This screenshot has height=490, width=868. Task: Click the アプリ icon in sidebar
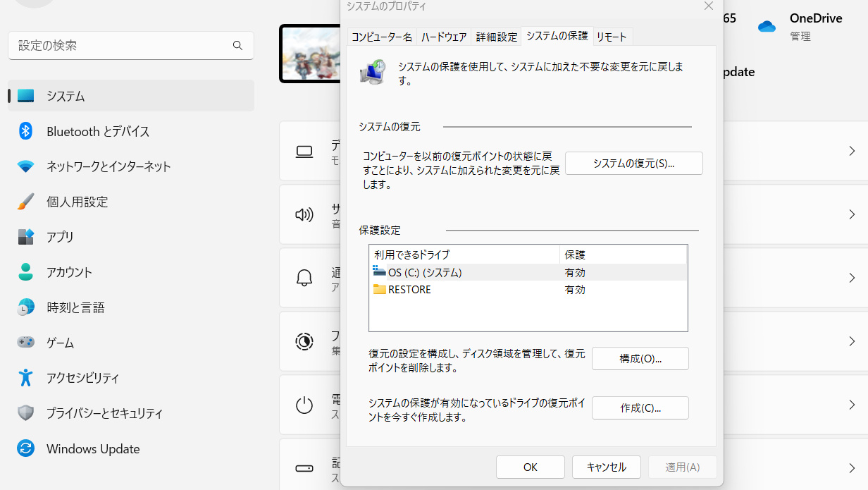[26, 237]
